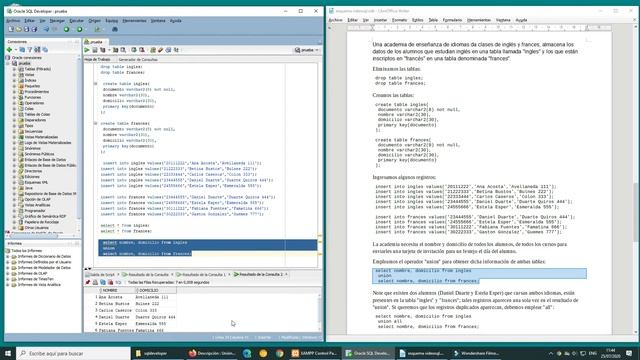Open the Explain Plan dropdown arrow
The width and height of the screenshot is (640, 360).
click(109, 50)
